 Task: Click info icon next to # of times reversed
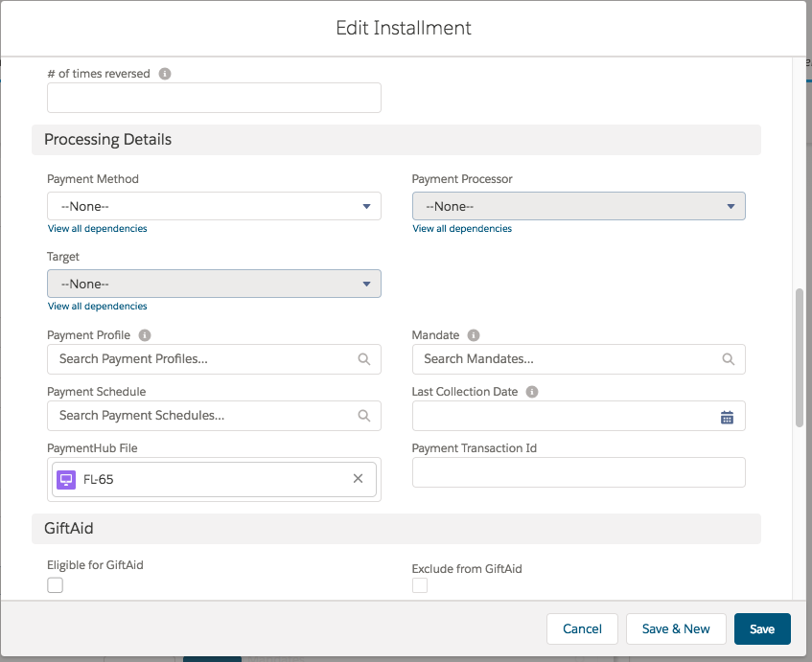pos(165,74)
